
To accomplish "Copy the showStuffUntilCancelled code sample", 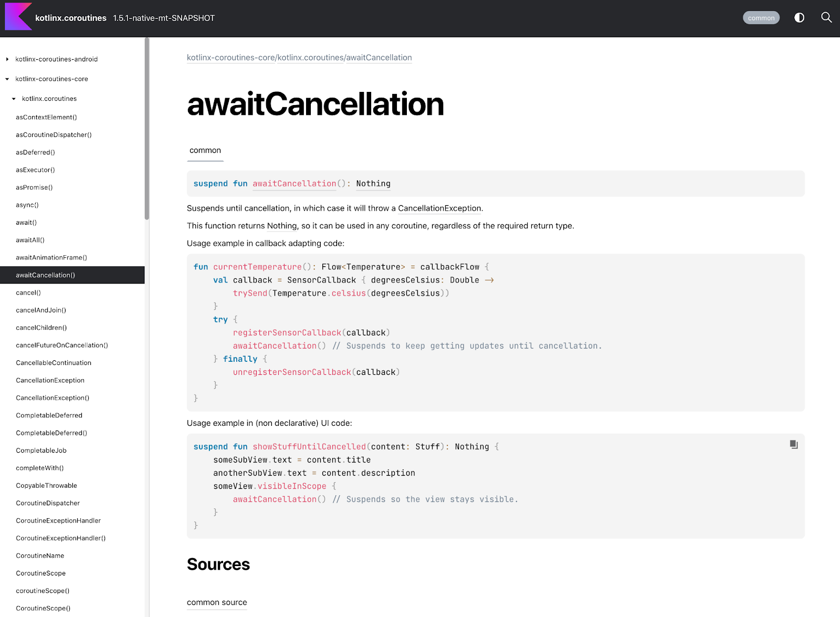I will pyautogui.click(x=793, y=445).
